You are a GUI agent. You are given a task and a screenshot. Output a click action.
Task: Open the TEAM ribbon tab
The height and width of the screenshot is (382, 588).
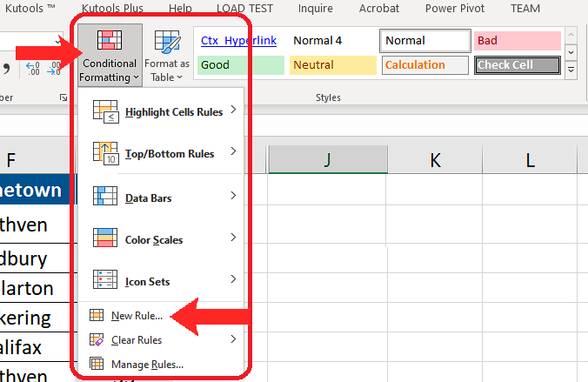(x=525, y=8)
